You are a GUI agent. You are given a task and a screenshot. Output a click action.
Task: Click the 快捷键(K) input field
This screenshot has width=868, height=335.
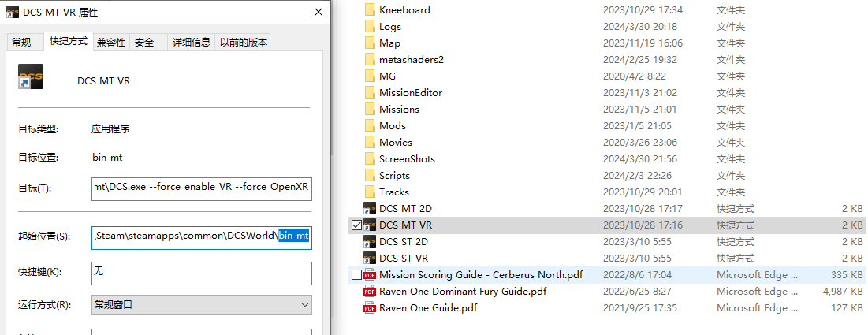(x=202, y=273)
